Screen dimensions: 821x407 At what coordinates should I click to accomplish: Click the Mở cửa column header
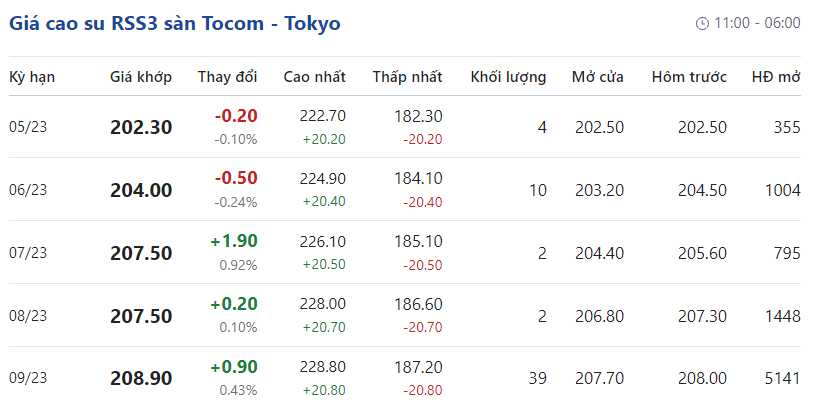598,77
